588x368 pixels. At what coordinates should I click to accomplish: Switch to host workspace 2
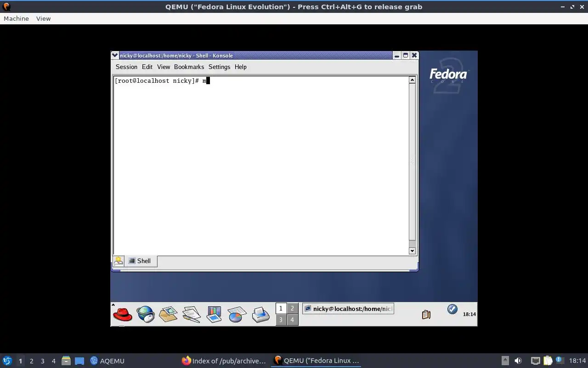pyautogui.click(x=31, y=361)
